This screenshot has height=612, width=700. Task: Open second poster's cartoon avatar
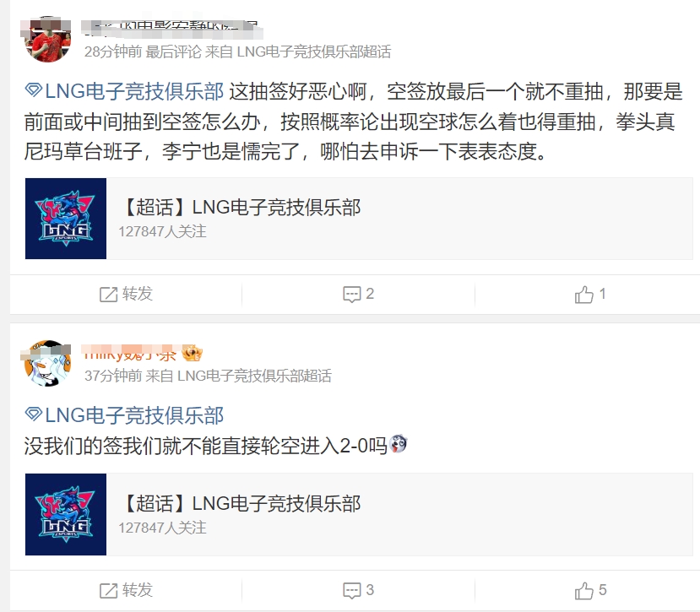click(47, 363)
